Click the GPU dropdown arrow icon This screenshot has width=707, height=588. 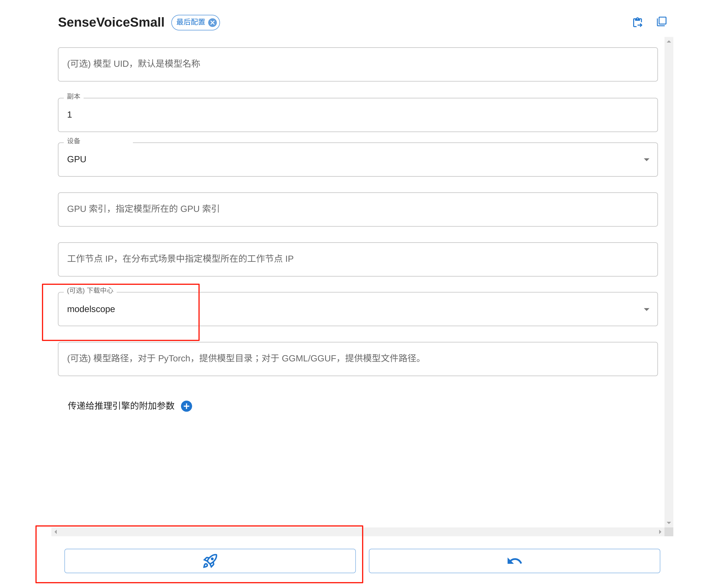646,160
